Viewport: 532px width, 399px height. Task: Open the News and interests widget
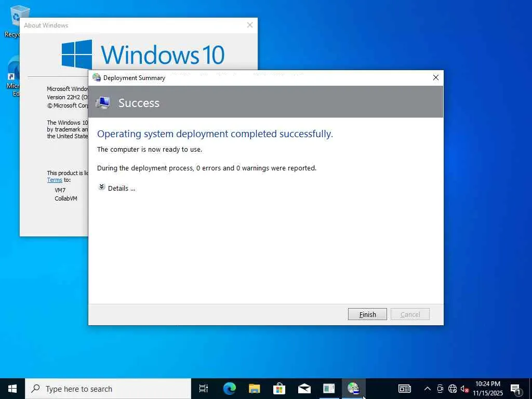tap(404, 389)
